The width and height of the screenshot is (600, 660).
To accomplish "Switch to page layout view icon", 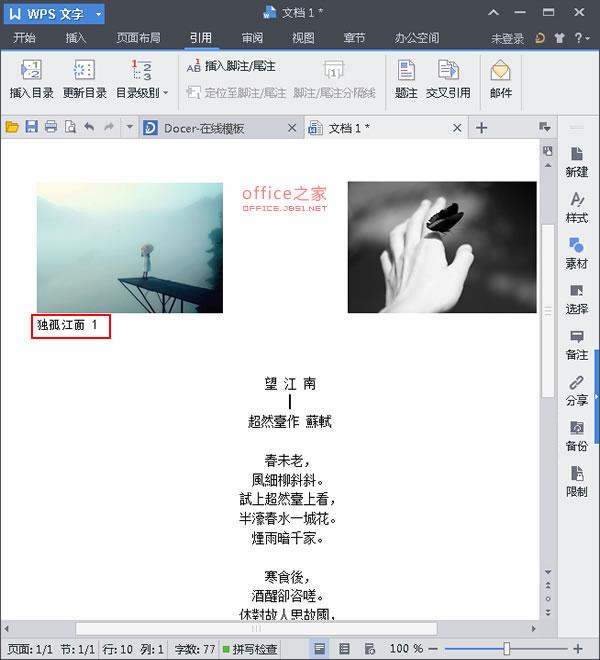I will [x=320, y=648].
